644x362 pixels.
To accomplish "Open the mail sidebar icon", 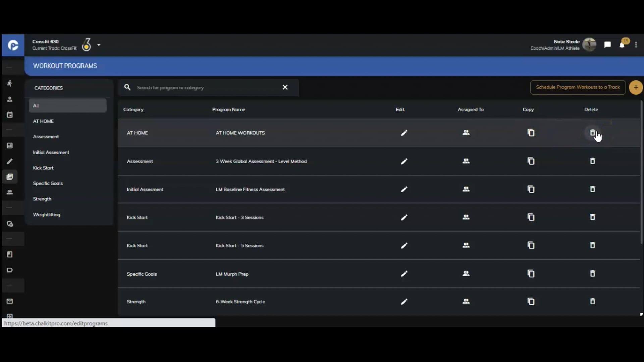I will pos(10,301).
